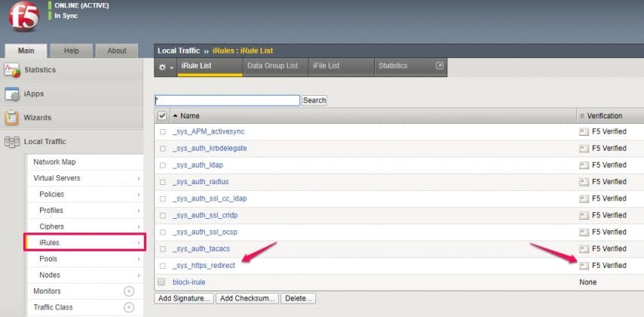The width and height of the screenshot is (644, 317).
Task: Switch to the Data Group List tab
Action: (x=272, y=66)
